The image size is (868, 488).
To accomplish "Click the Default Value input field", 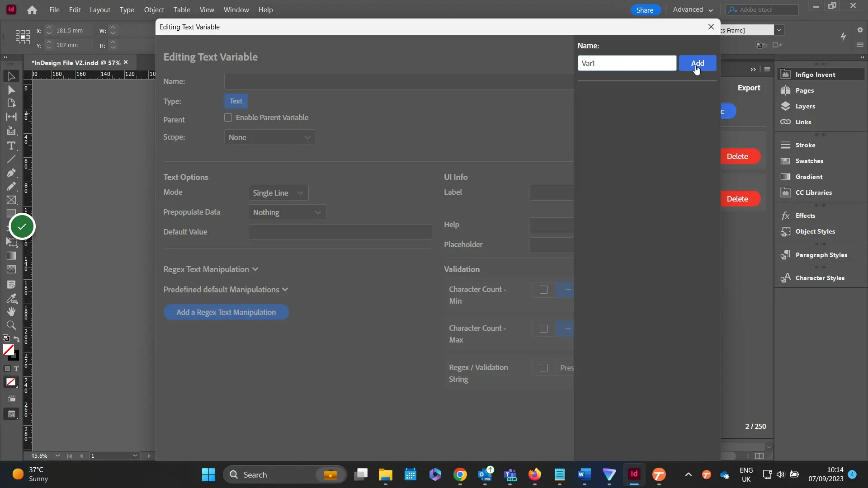I will 340,232.
